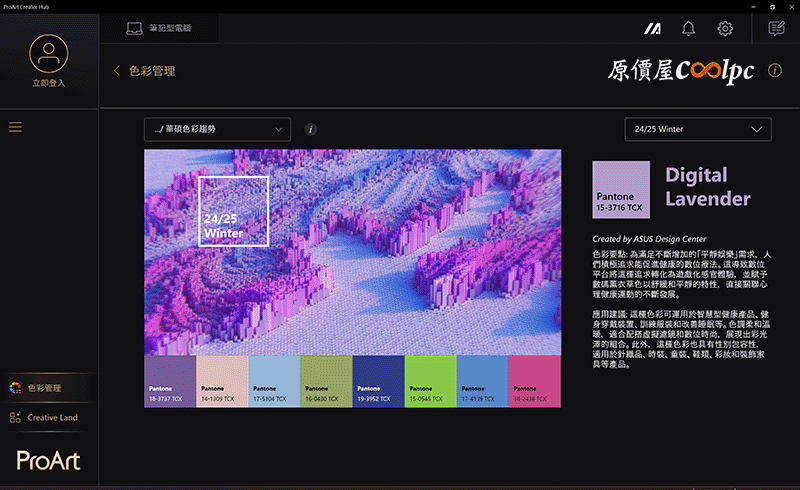Select the Pantone 15-0545 TCX green swatch
800x490 pixels.
431,381
